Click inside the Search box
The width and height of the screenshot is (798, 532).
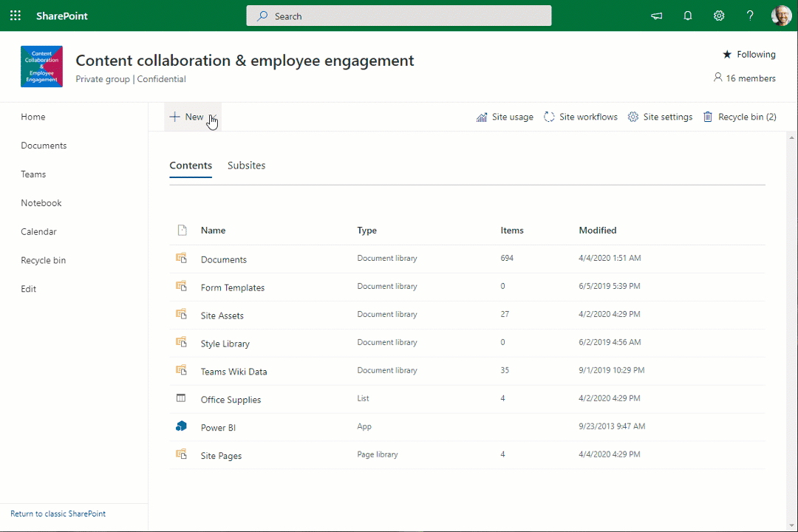(399, 16)
